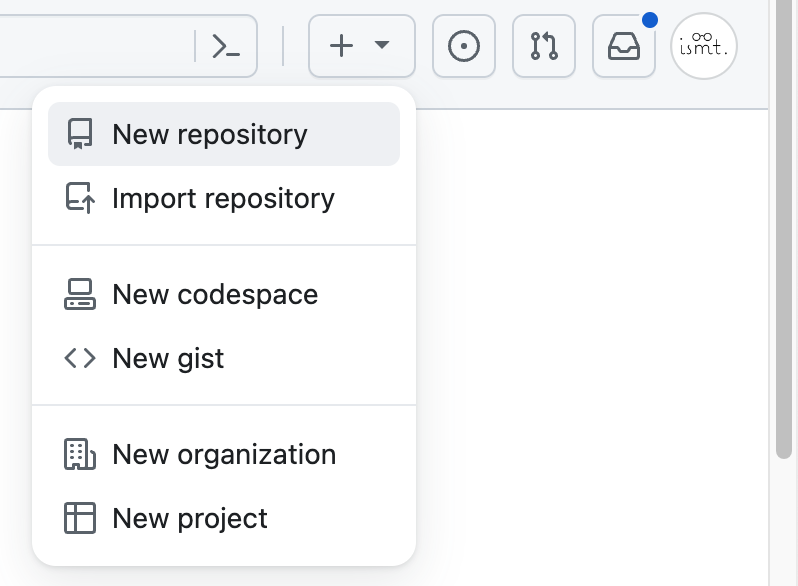Collapse the create-new dropdown caret
Screen dimensions: 798x586
click(382, 45)
